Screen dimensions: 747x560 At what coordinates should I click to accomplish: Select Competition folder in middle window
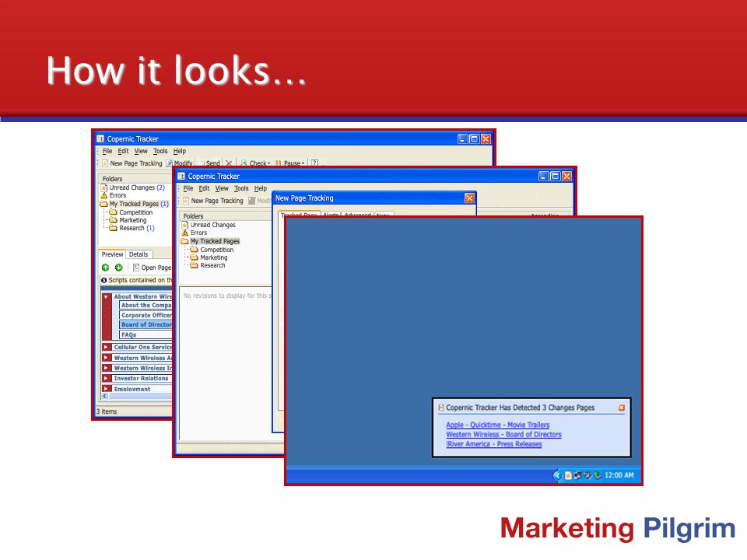tap(212, 250)
